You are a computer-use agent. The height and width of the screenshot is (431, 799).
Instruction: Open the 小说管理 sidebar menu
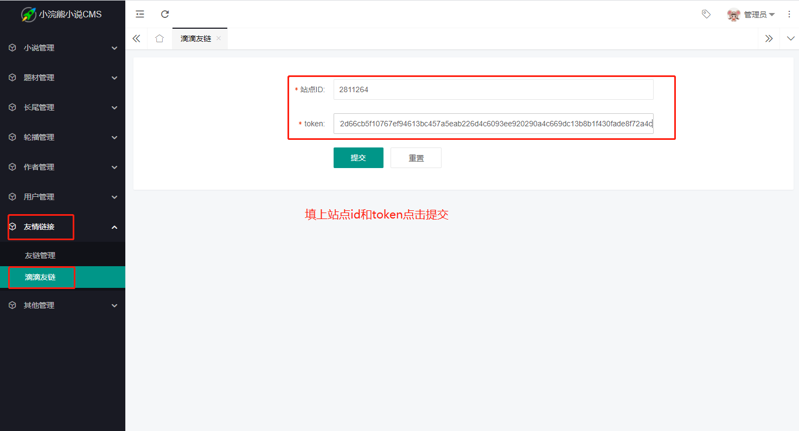click(x=63, y=47)
